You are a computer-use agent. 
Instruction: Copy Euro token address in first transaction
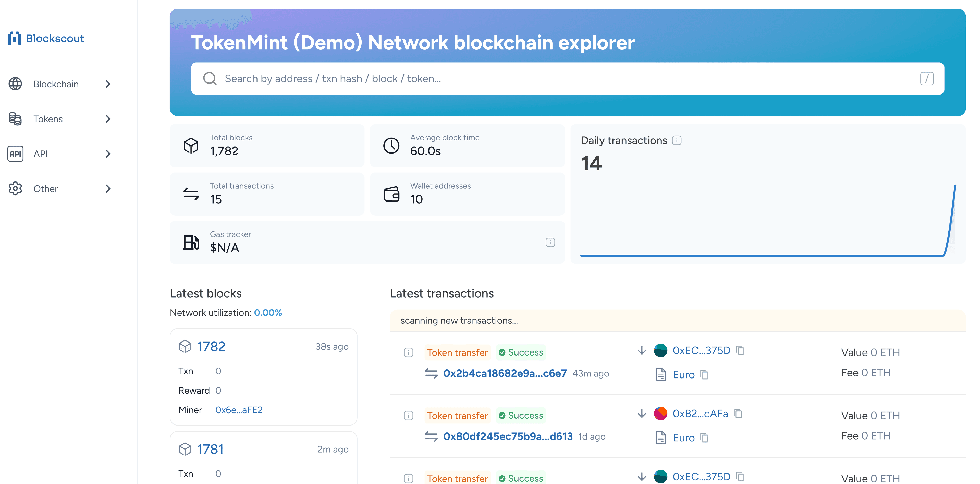coord(705,375)
